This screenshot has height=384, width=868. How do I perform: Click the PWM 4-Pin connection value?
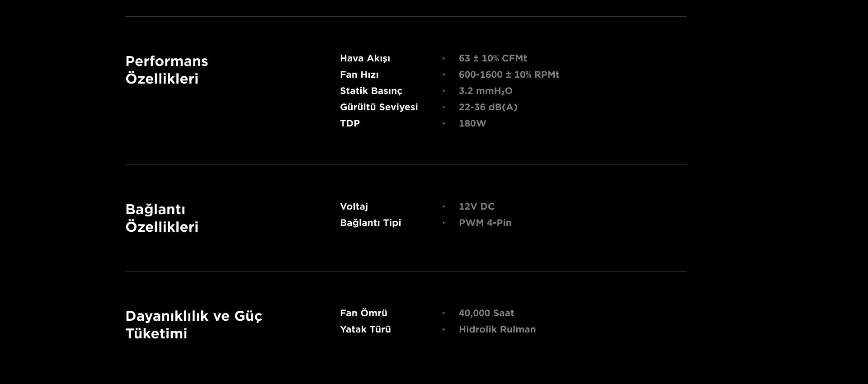click(x=485, y=223)
